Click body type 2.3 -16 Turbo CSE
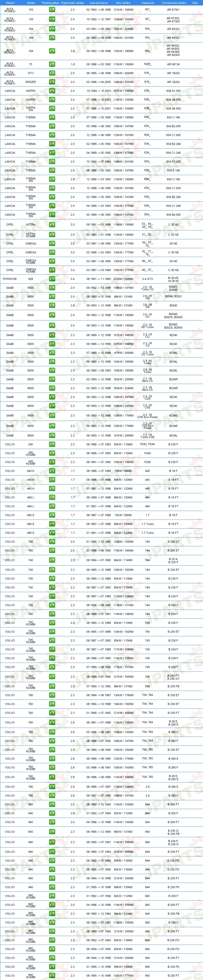203x980 pixels. (x=148, y=435)
